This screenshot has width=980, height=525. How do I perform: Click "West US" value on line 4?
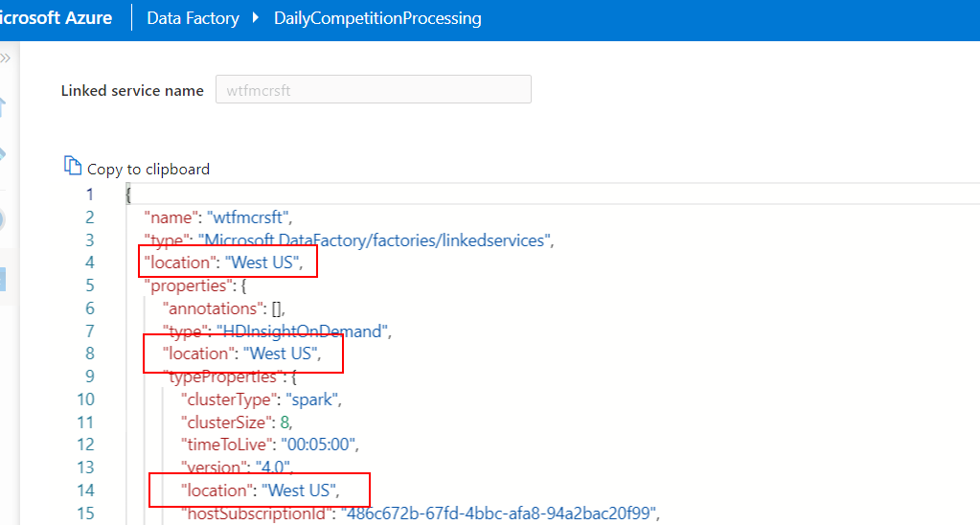[x=262, y=262]
